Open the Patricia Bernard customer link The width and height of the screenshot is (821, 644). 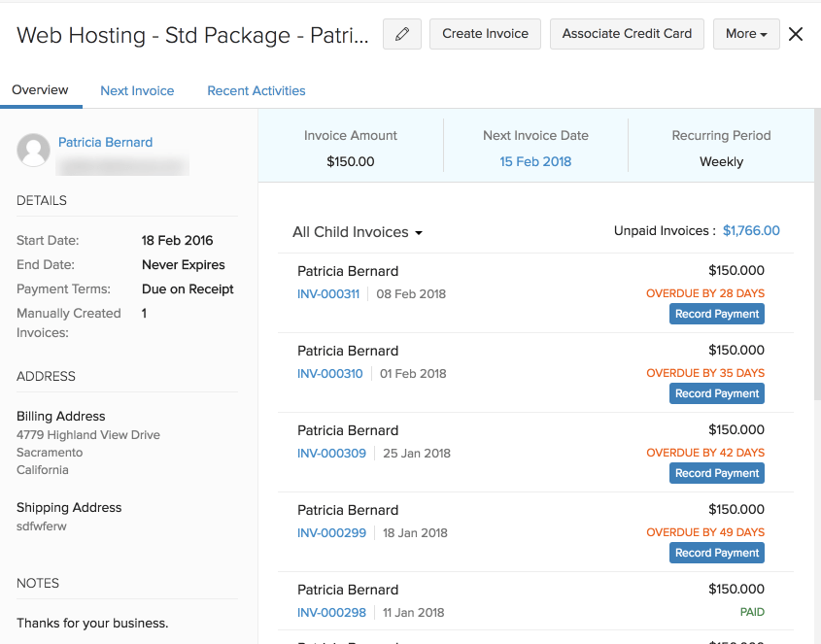tap(105, 142)
